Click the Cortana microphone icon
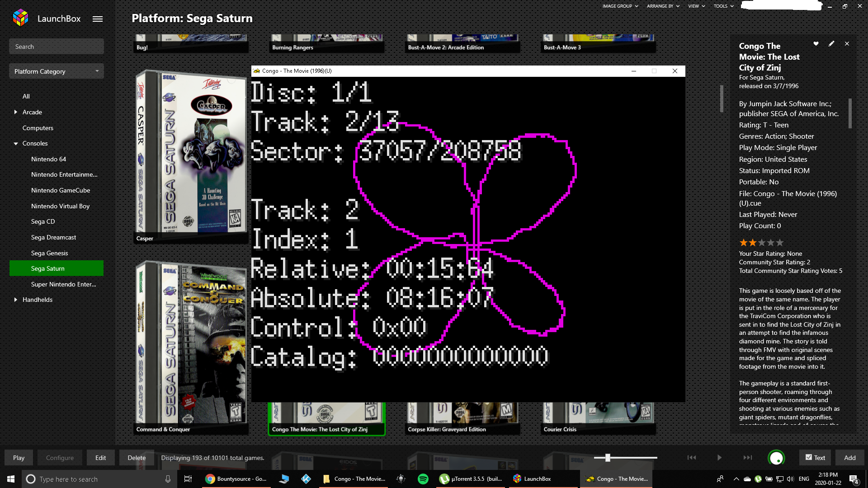868x488 pixels. pos(168,479)
